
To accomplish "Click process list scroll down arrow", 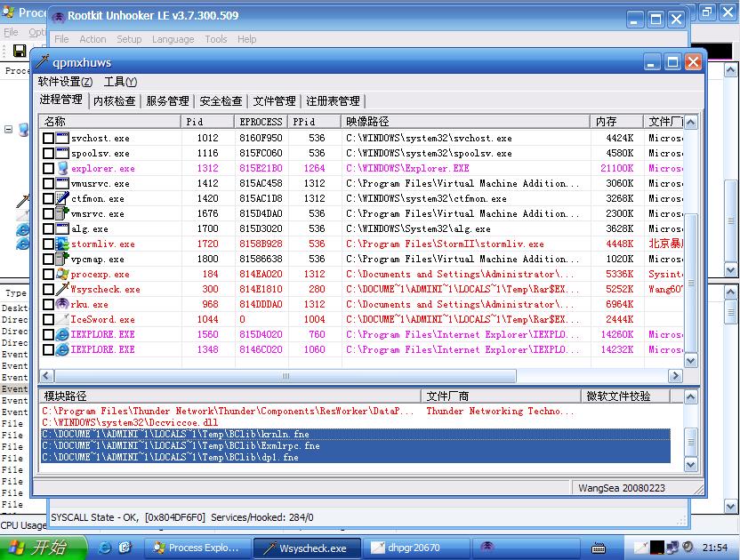I will (690, 362).
